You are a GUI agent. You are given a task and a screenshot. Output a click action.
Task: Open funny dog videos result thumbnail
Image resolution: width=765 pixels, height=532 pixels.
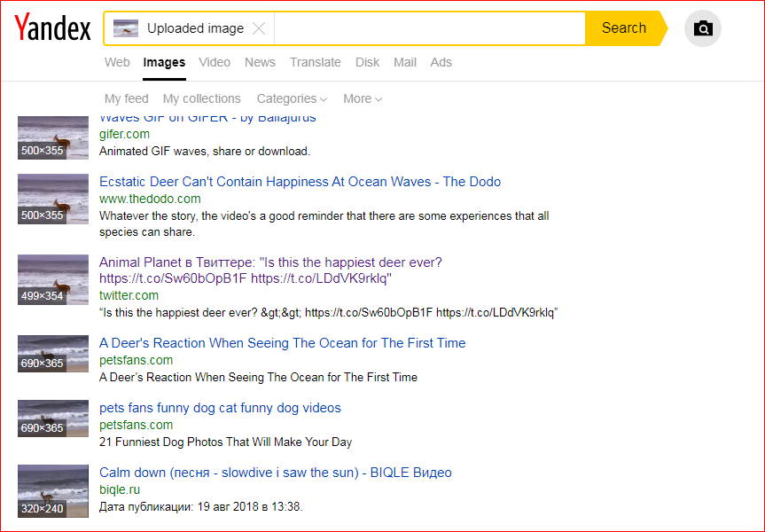53,419
